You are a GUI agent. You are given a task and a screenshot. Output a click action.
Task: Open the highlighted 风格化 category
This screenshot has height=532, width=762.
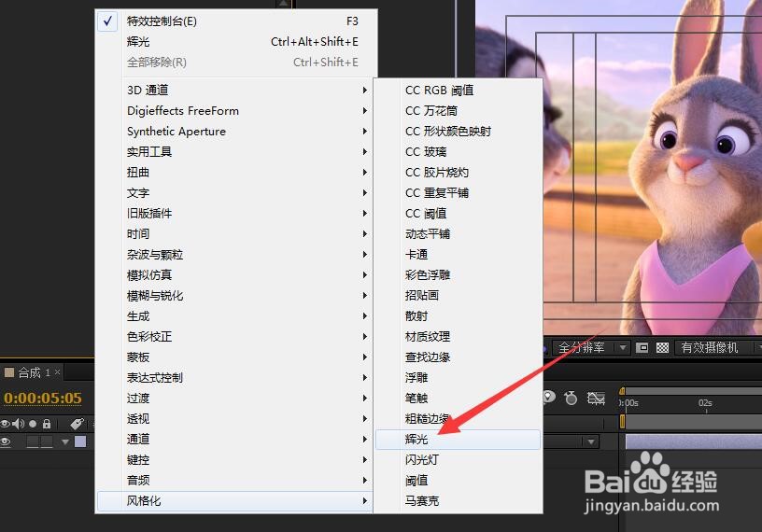(235, 501)
